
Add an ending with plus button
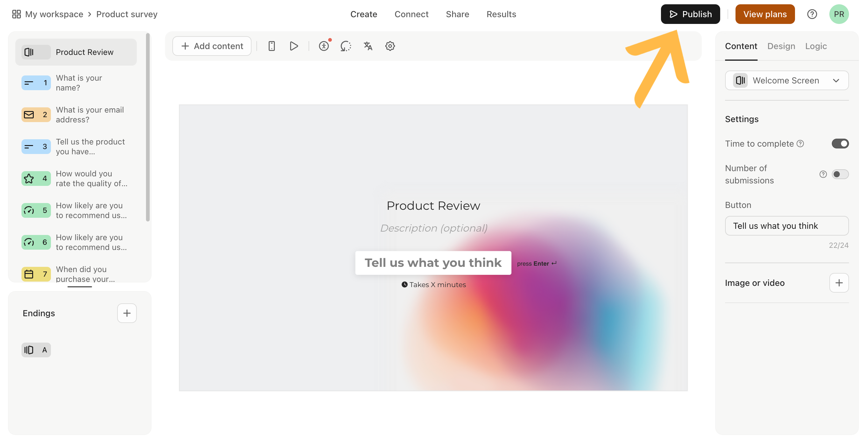click(x=127, y=313)
